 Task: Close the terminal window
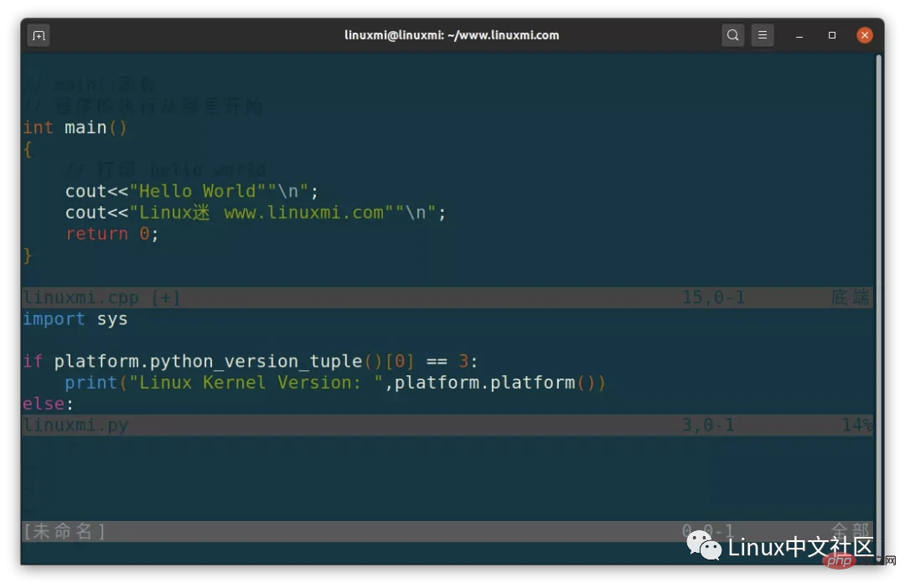865,35
